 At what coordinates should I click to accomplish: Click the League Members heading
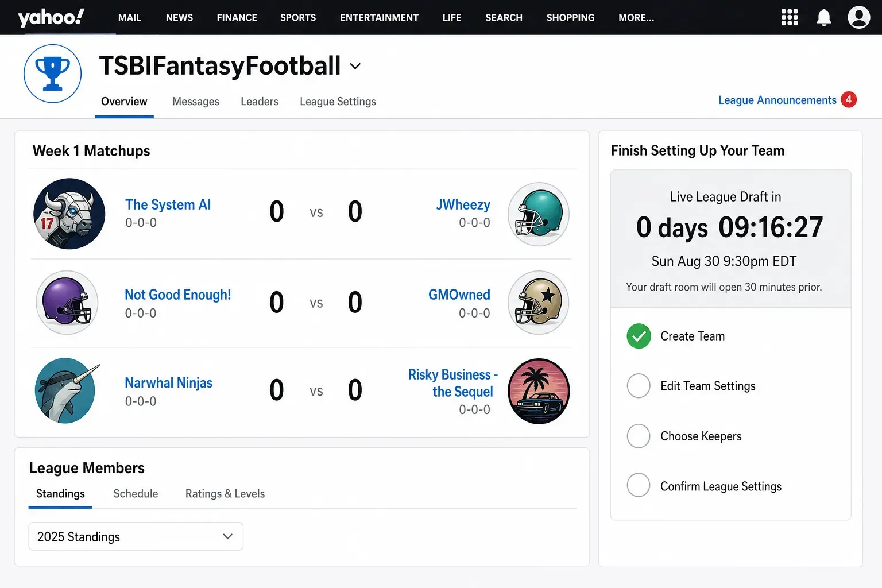pyautogui.click(x=87, y=468)
